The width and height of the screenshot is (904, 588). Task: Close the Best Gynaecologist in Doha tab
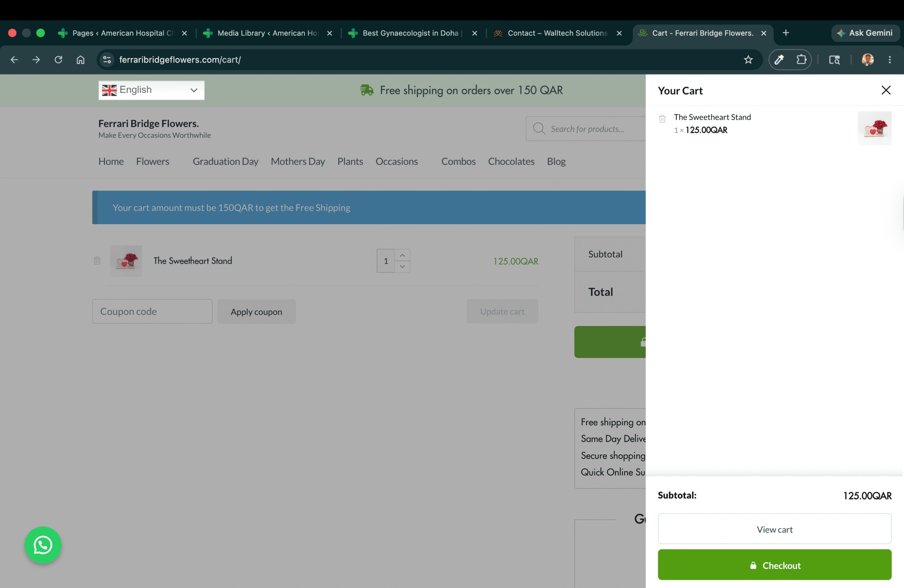pos(474,33)
